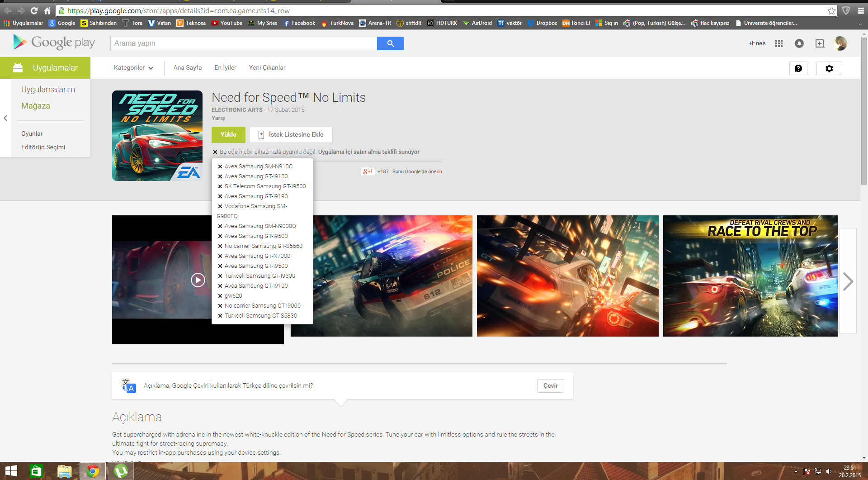The height and width of the screenshot is (480, 868).
Task: Open uTorrent from the taskbar
Action: click(121, 471)
